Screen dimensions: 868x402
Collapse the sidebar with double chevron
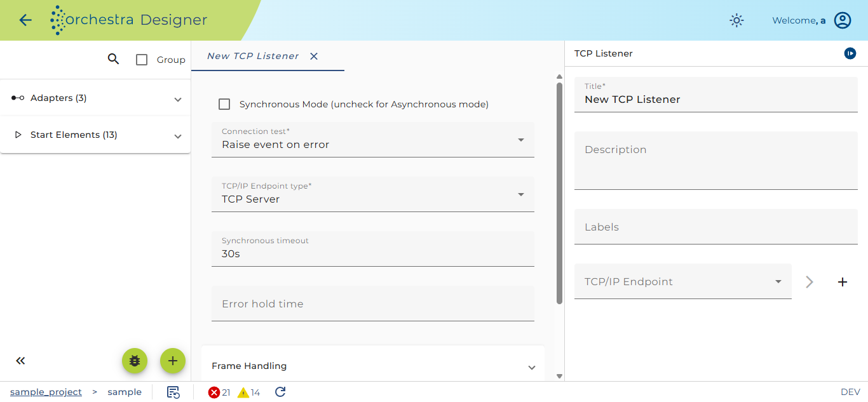pos(20,361)
